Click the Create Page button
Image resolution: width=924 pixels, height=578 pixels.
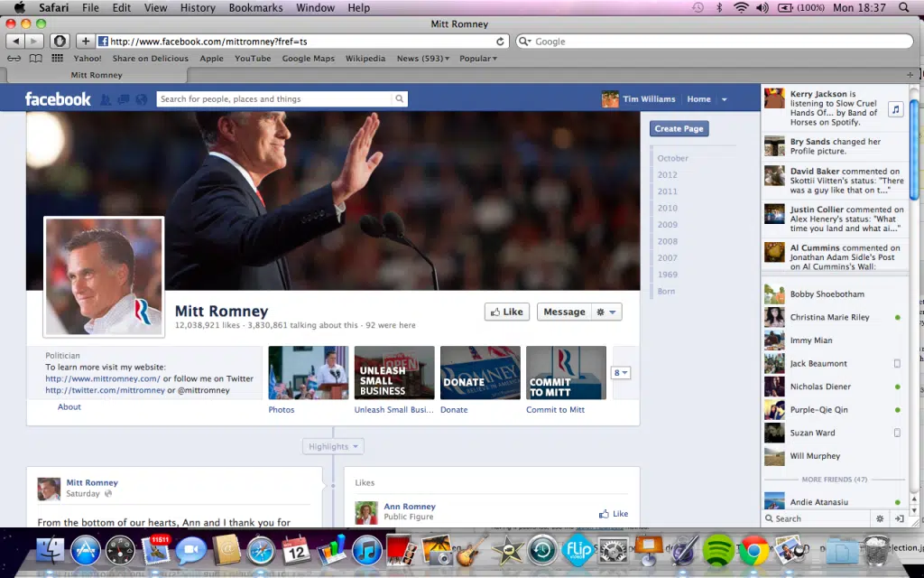(x=679, y=128)
